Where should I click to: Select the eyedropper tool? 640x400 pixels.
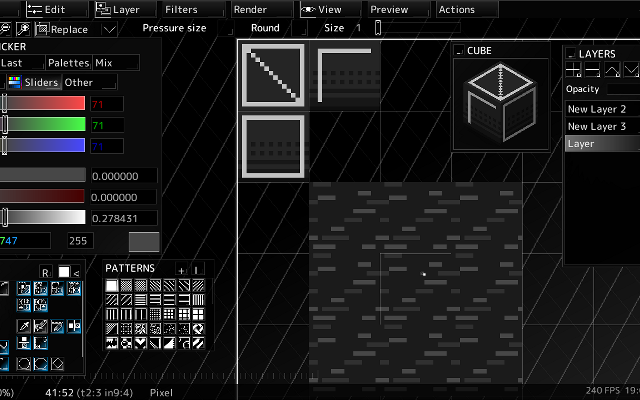pos(24,326)
